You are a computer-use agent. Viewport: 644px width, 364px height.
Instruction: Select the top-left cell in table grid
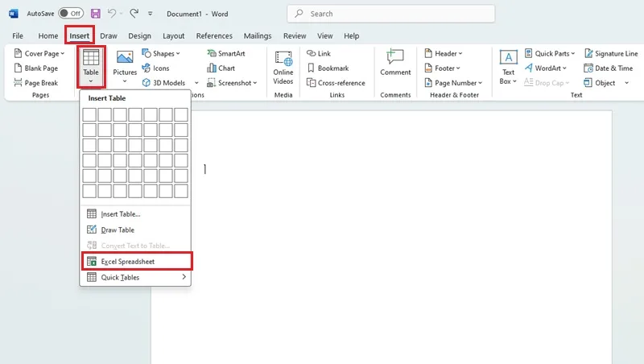(x=89, y=114)
